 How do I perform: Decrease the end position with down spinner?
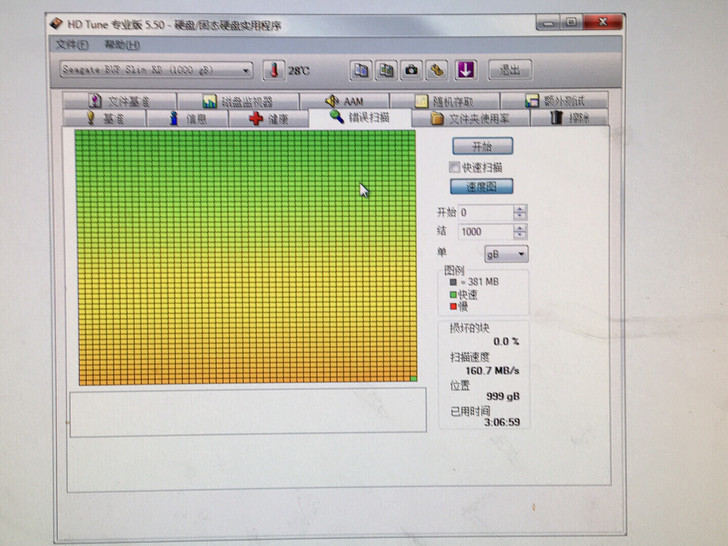tap(520, 235)
